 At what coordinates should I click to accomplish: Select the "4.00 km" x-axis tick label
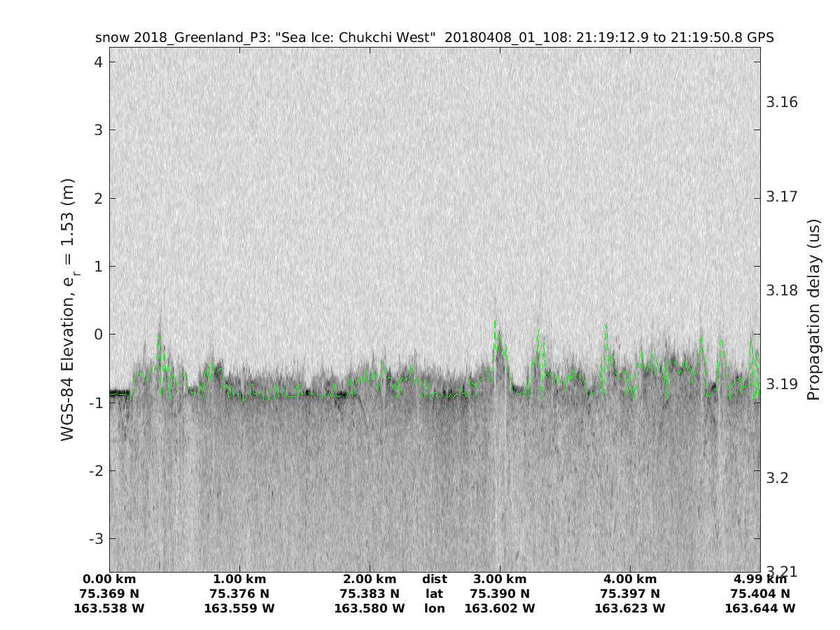[630, 579]
